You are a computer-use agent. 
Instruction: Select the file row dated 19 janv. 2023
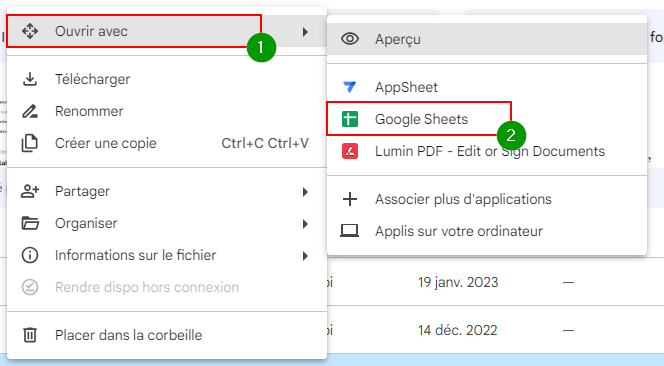[x=495, y=282]
